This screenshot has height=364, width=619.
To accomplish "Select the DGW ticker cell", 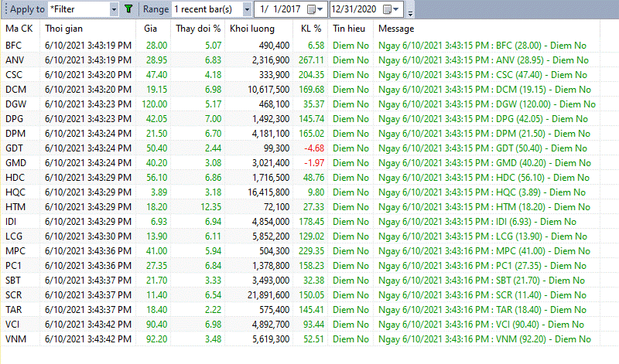I will pyautogui.click(x=15, y=104).
